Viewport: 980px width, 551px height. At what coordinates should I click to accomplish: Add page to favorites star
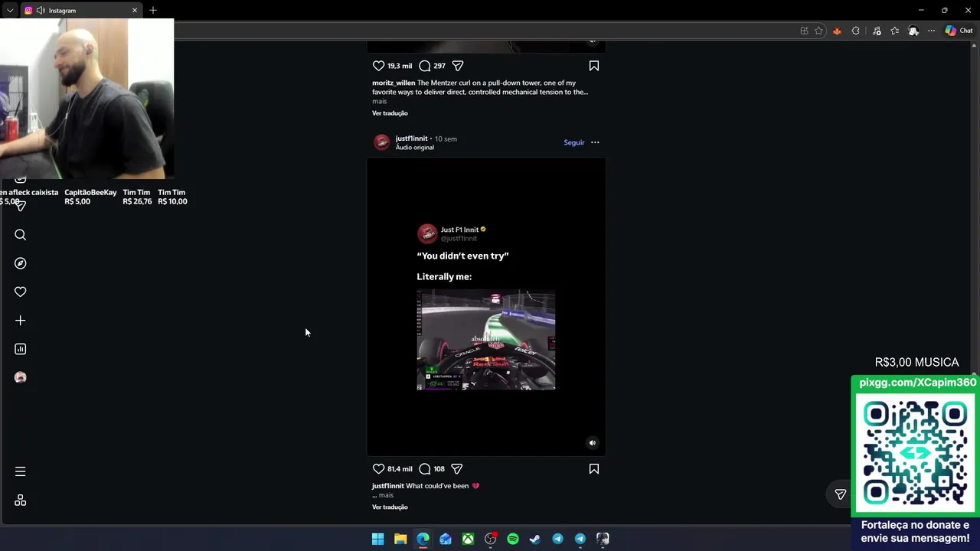point(818,31)
